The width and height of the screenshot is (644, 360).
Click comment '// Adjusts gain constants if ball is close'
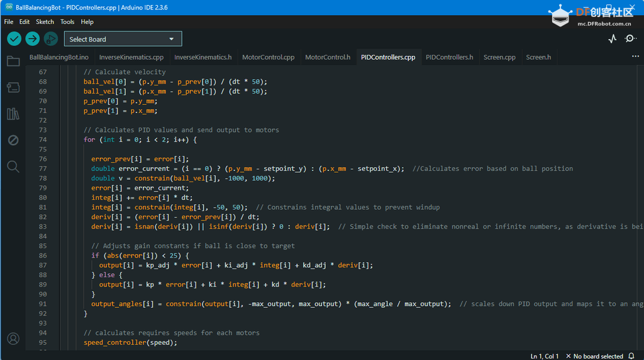click(x=193, y=246)
